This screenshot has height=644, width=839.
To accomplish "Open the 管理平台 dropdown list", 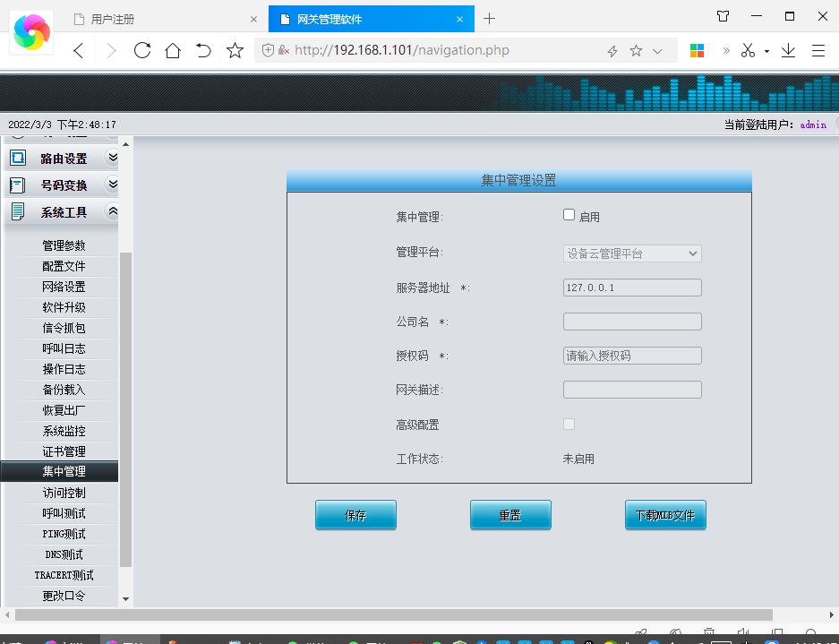I will point(631,253).
